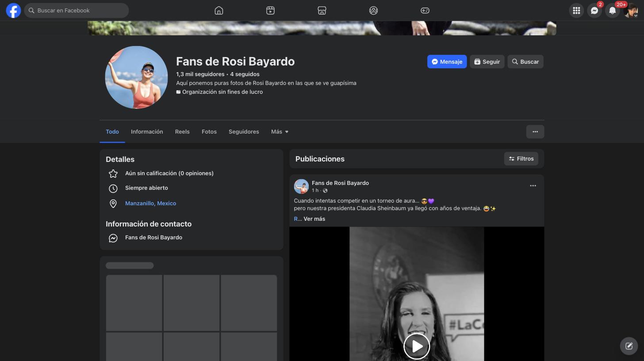The width and height of the screenshot is (644, 361).
Task: Open post options three-dots menu
Action: point(533,186)
